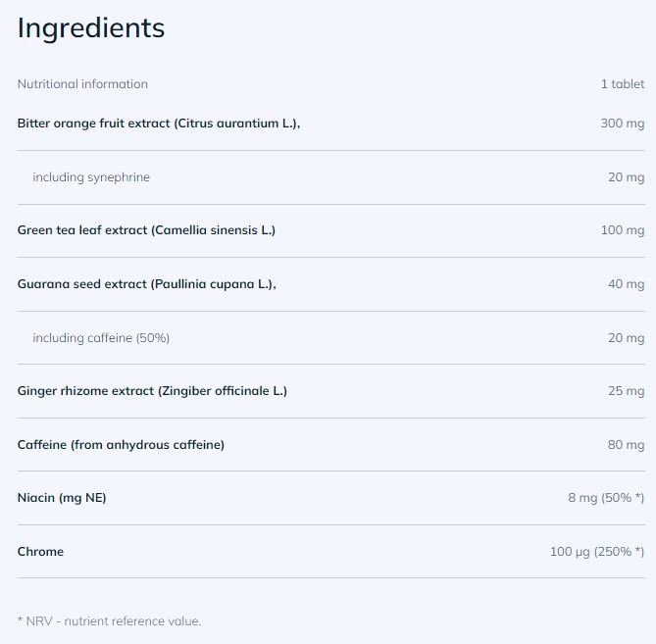Click the 300 mg bitter orange value
The width and height of the screenshot is (656, 644).
pos(623,124)
